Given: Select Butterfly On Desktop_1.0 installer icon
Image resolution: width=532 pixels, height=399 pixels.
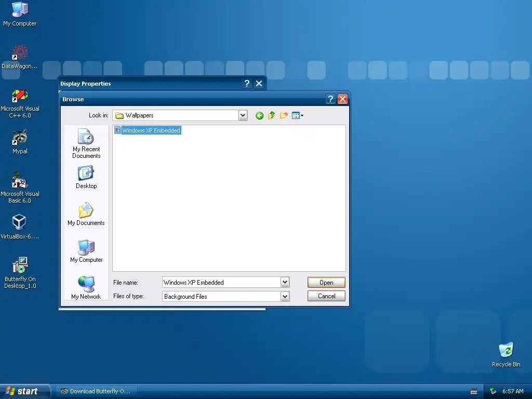Looking at the screenshot, I should [20, 272].
